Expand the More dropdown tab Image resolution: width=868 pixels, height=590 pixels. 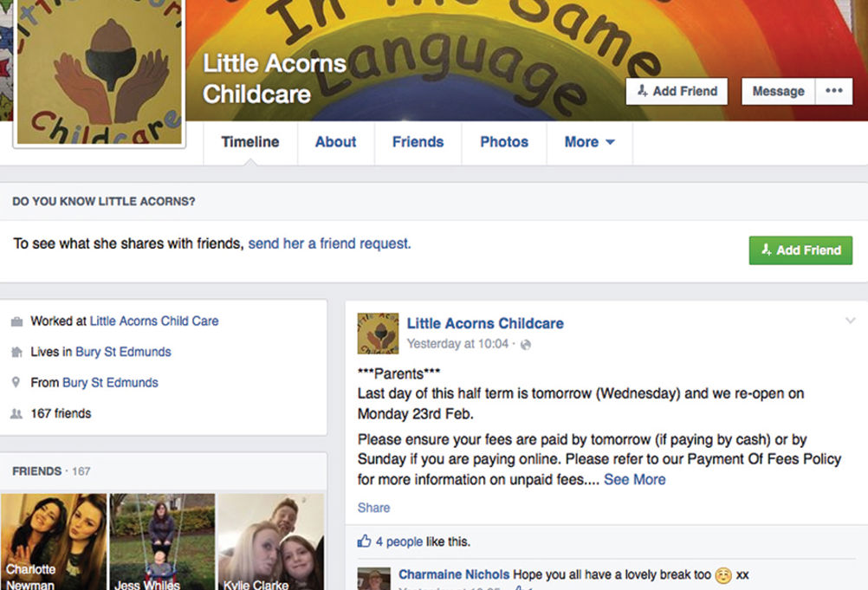pyautogui.click(x=590, y=142)
